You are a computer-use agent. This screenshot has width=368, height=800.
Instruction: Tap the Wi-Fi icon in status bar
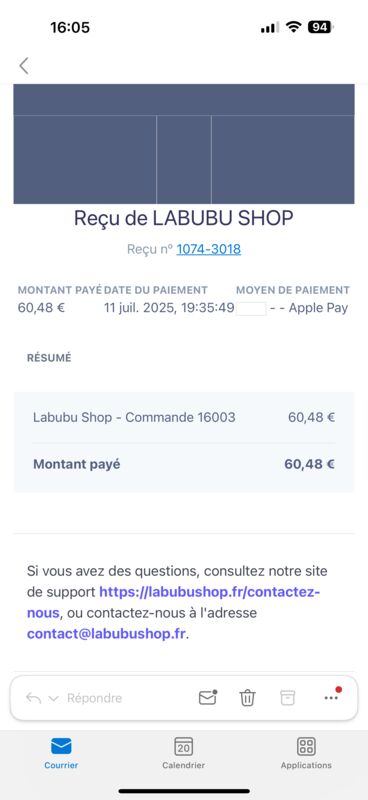pos(293,27)
